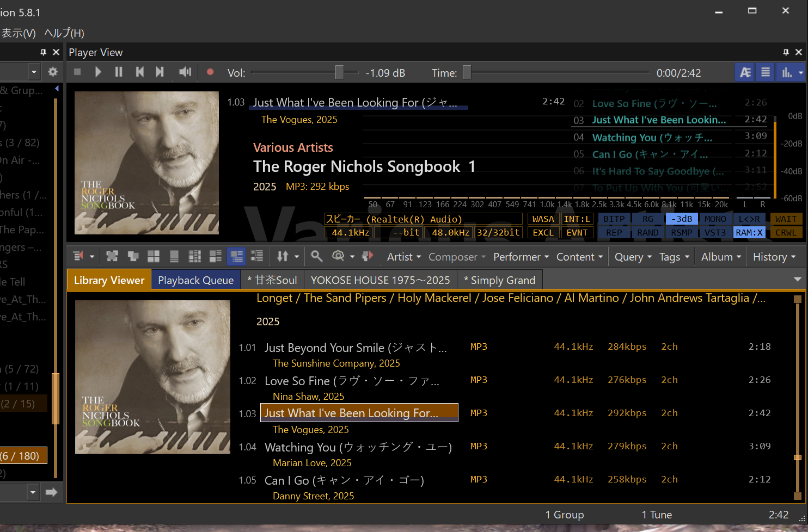Expand the Album dropdown menu

(x=721, y=257)
